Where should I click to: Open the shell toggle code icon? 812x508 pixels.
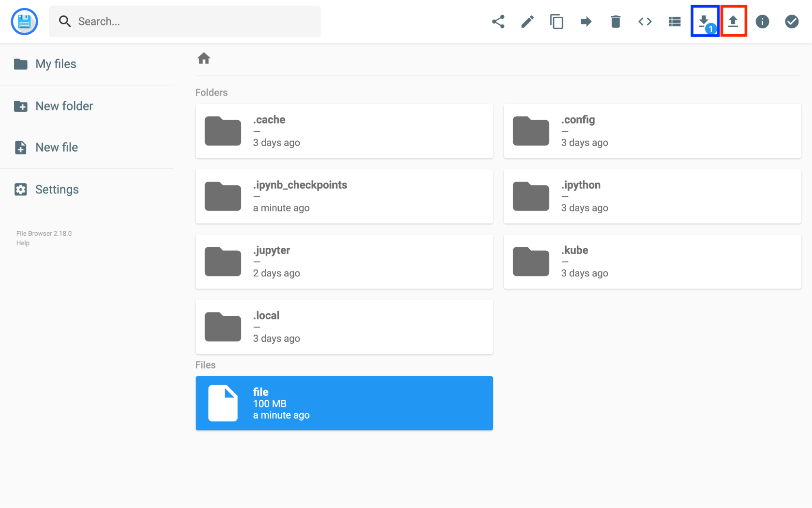pyautogui.click(x=645, y=22)
